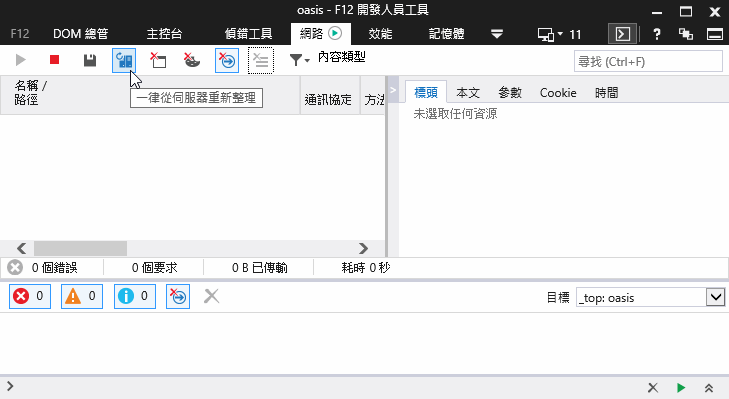The image size is (729, 399).
Task: Click the 0 個錯誤 error status icon
Action: (x=15, y=267)
